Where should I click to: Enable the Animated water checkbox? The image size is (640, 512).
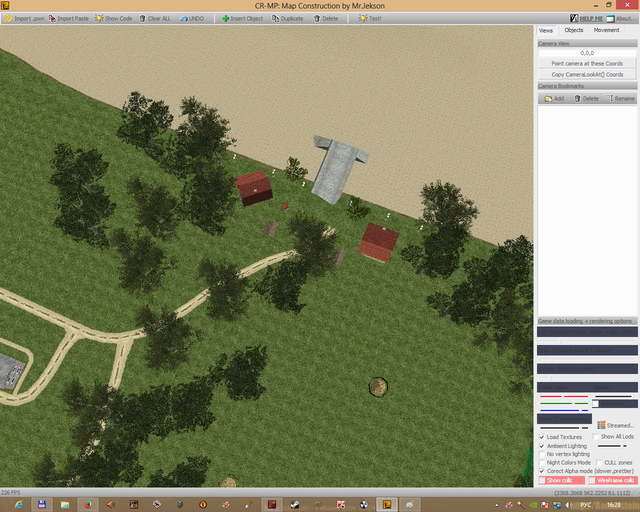(596, 404)
